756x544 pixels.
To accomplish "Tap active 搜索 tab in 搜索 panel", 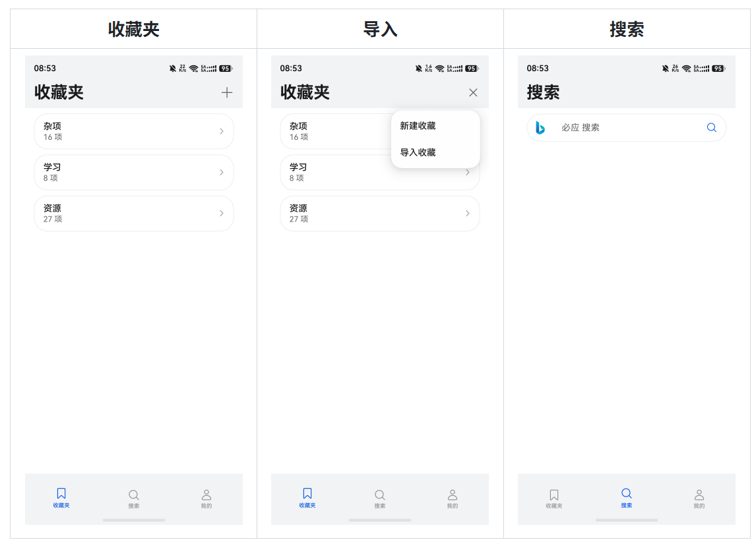I will pyautogui.click(x=626, y=498).
